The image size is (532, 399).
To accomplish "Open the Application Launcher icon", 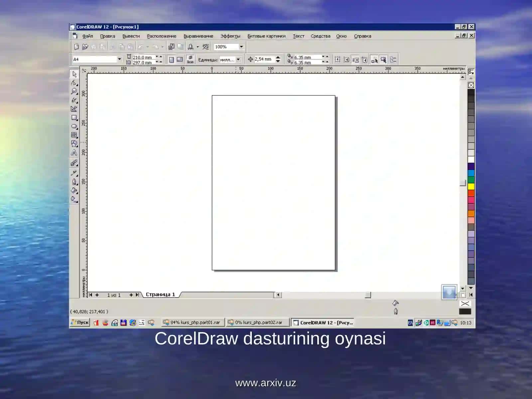I will click(191, 47).
